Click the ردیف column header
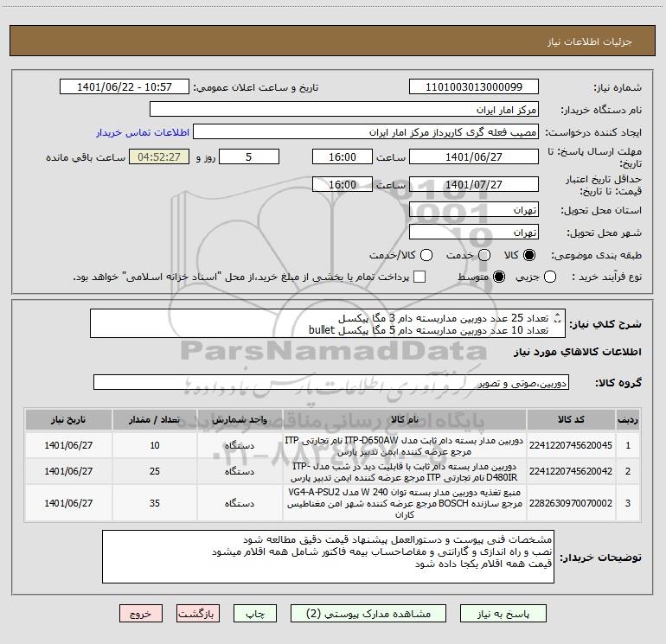This screenshot has width=666, height=644. (628, 419)
